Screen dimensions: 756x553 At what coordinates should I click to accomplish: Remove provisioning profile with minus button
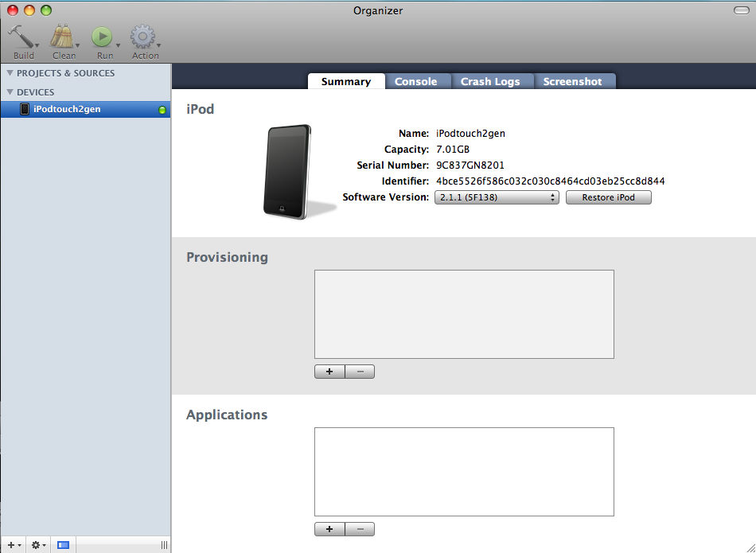pos(360,372)
